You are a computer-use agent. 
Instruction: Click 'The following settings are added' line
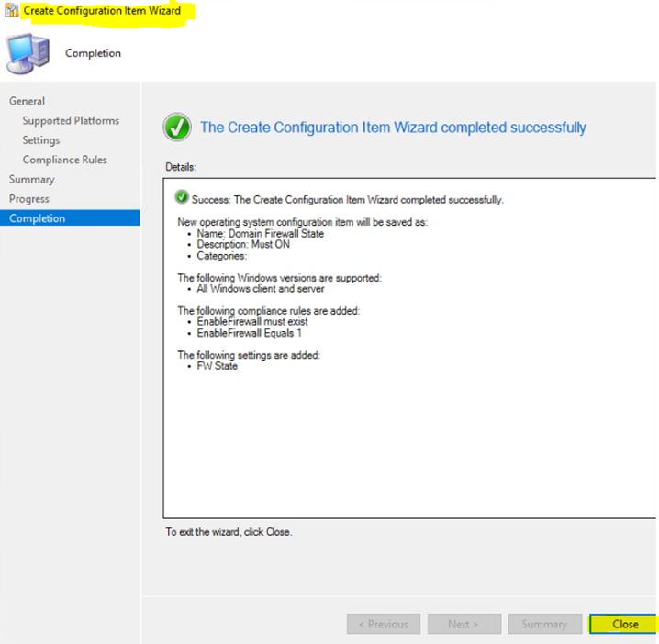249,355
